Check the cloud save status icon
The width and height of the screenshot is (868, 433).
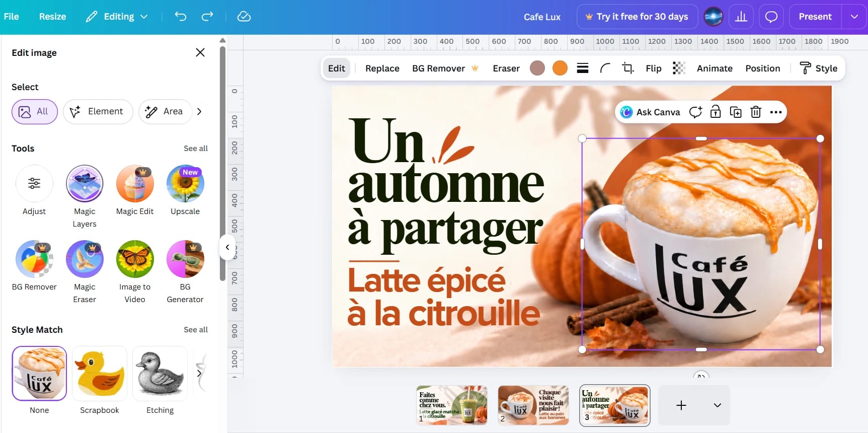[244, 17]
